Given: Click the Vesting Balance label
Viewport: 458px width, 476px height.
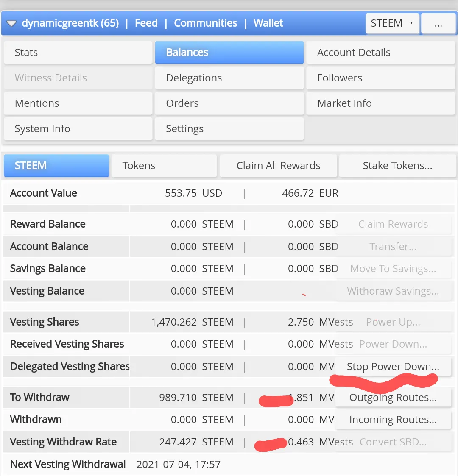Looking at the screenshot, I should click(47, 291).
